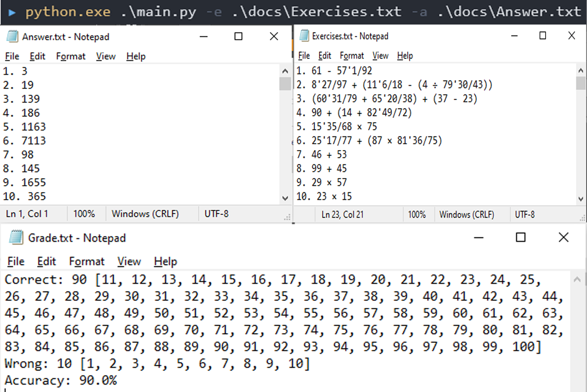
Task: Click scroll-down arrow in Exercises.txt window
Action: tap(580, 199)
